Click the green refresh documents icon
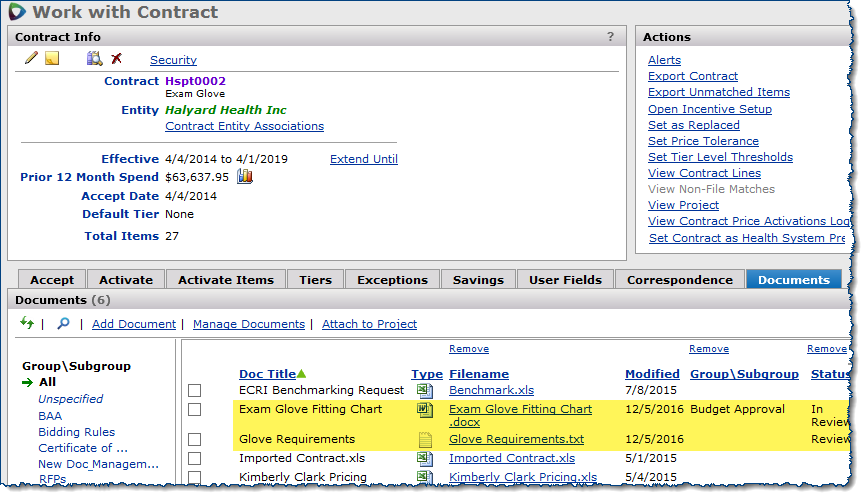This screenshot has width=866, height=499. [27, 323]
